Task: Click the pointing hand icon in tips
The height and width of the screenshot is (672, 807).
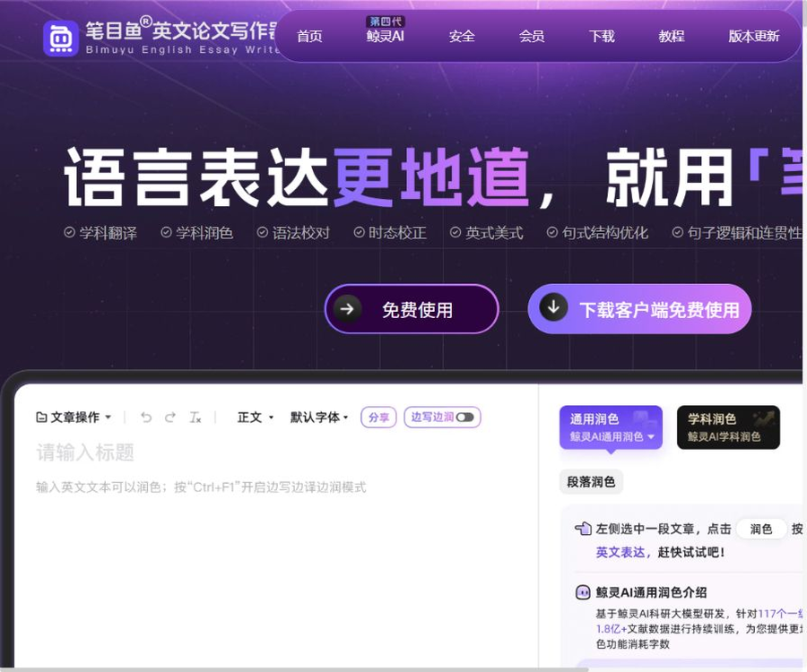Action: pos(583,529)
